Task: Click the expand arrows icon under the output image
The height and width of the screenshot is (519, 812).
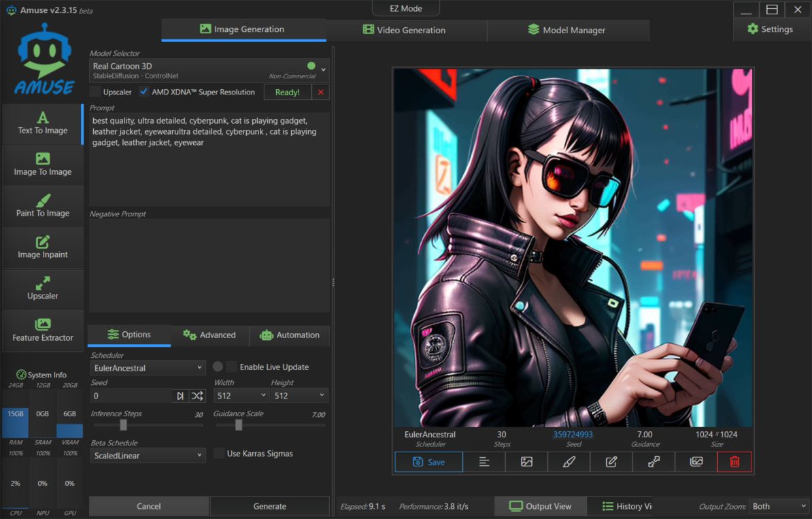Action: click(654, 462)
